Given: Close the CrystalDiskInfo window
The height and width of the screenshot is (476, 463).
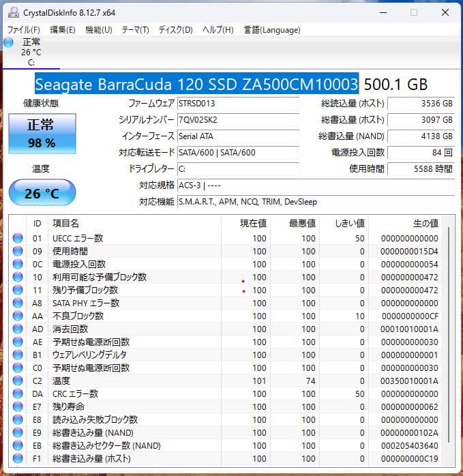Looking at the screenshot, I should click(x=445, y=12).
